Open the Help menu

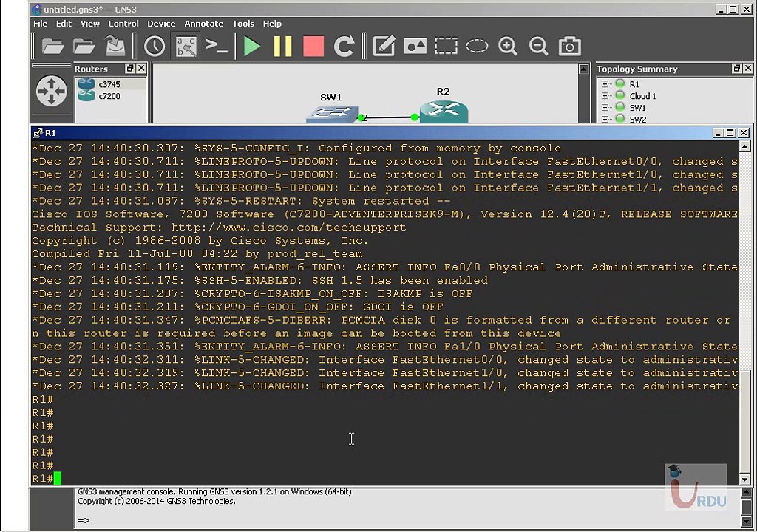tap(272, 23)
